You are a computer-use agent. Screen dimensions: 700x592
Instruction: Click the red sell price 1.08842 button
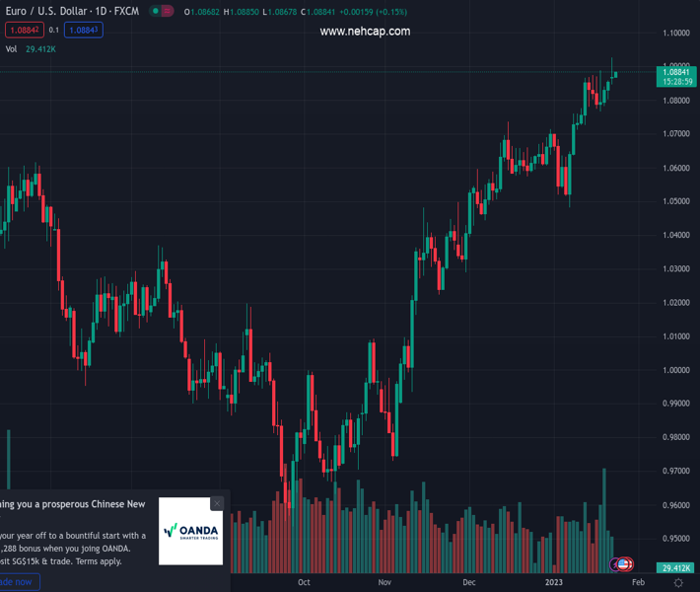pyautogui.click(x=25, y=31)
